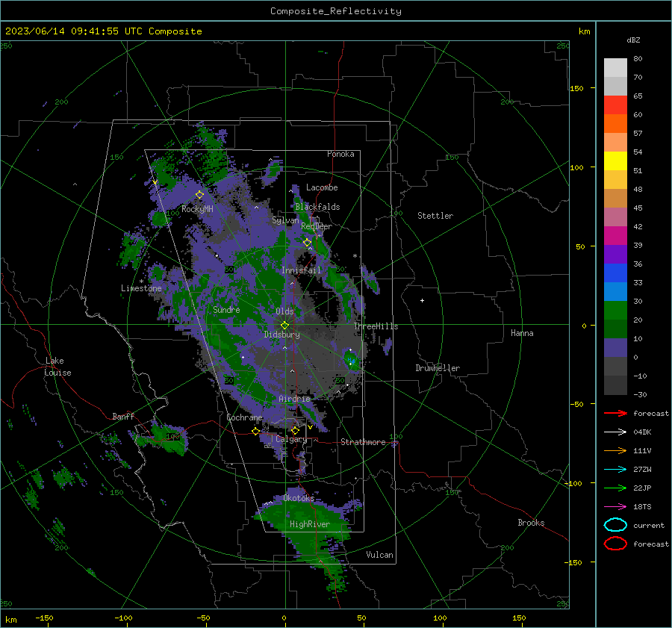Click the white 80 dBZ color swatch
The height and width of the screenshot is (628, 672).
pyautogui.click(x=615, y=67)
